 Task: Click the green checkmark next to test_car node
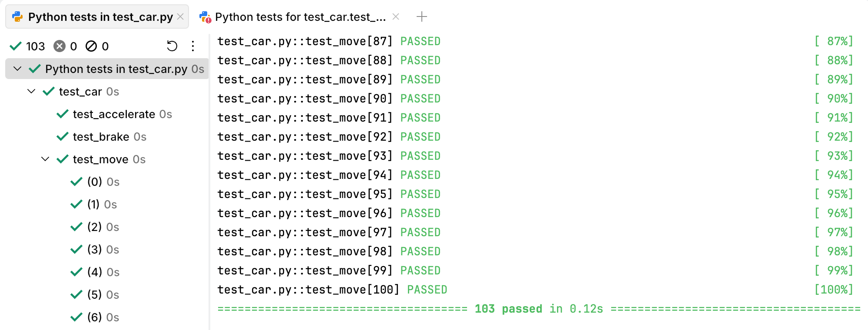(x=48, y=91)
